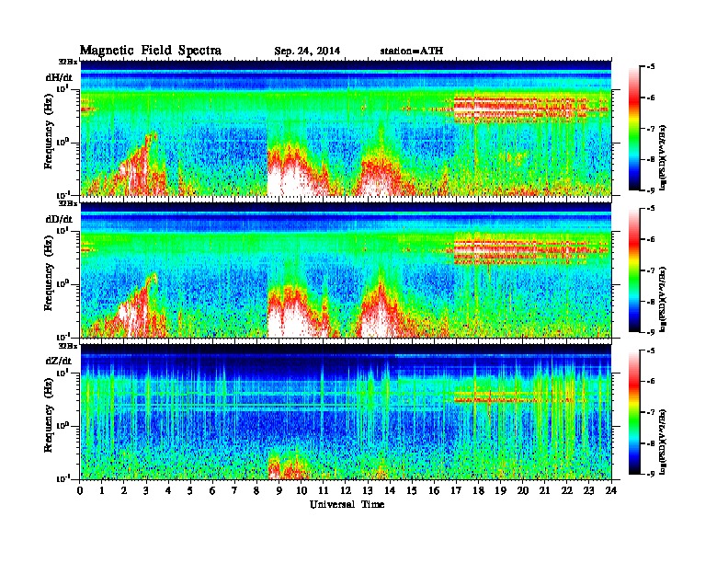Click the hour 7 tick label
Image resolution: width=728 pixels, height=563 pixels.
pos(235,490)
